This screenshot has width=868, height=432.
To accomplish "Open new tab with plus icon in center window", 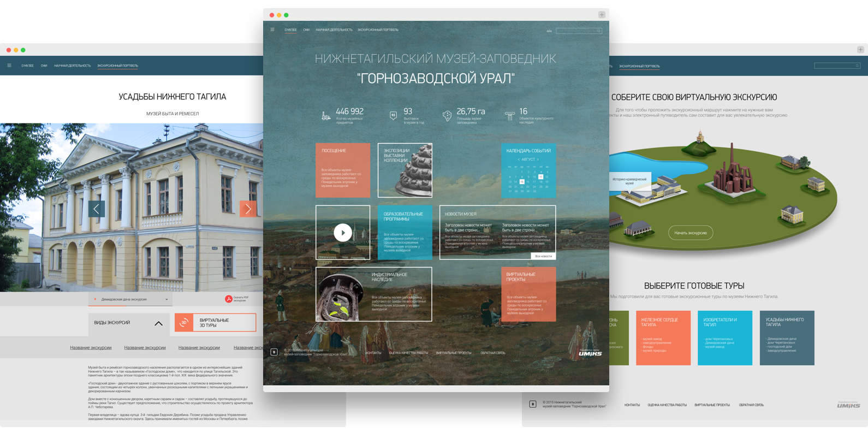I will click(x=602, y=15).
